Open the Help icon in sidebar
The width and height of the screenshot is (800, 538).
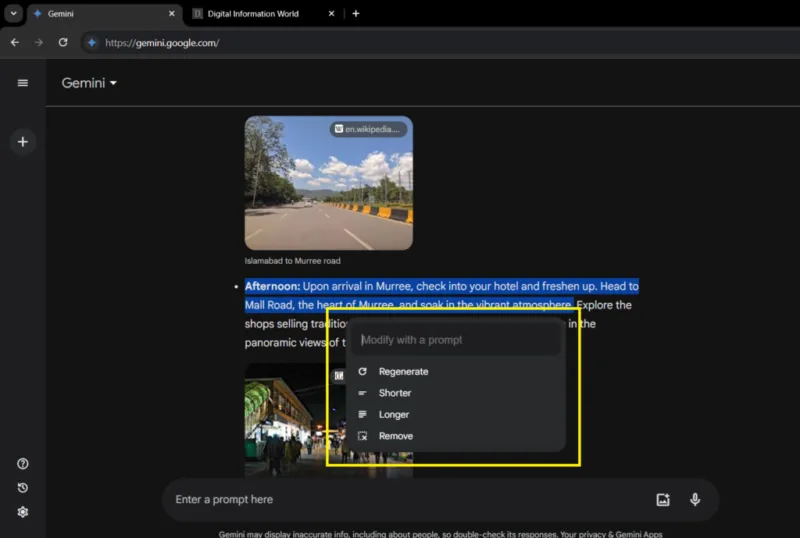(23, 464)
